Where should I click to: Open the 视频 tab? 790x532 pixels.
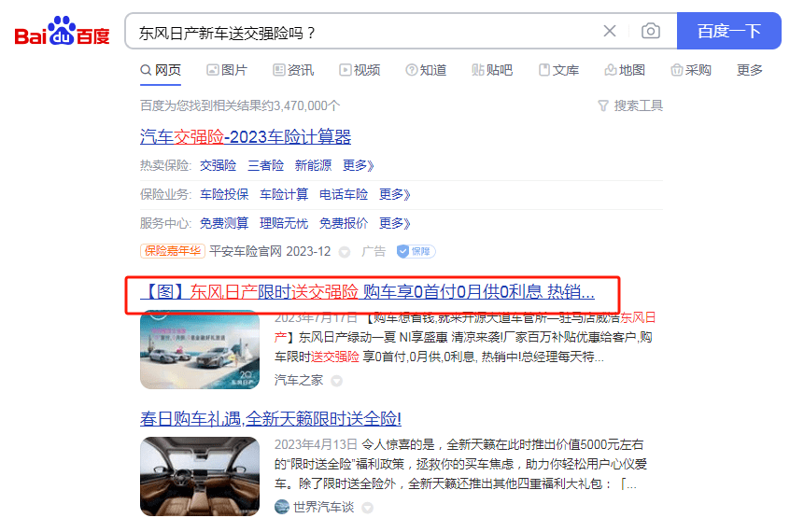click(x=360, y=70)
